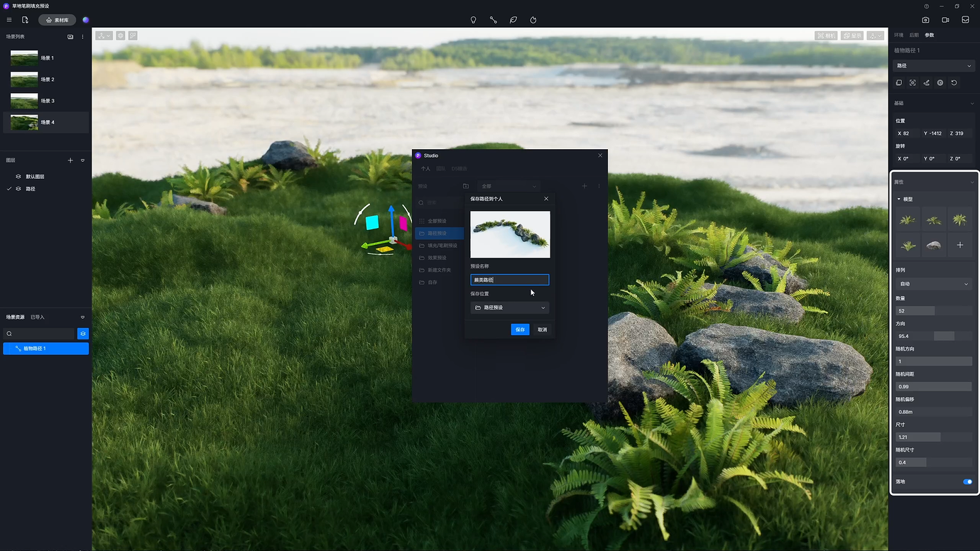Click the 取消 button

tap(542, 329)
